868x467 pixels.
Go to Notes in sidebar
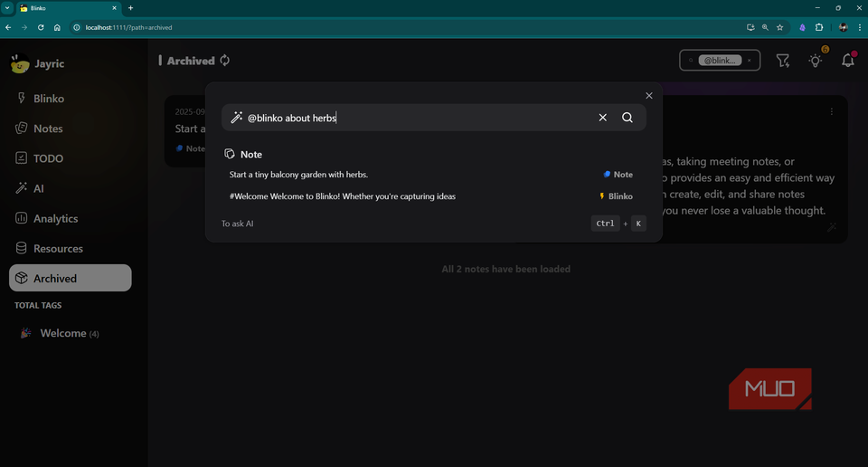(48, 129)
